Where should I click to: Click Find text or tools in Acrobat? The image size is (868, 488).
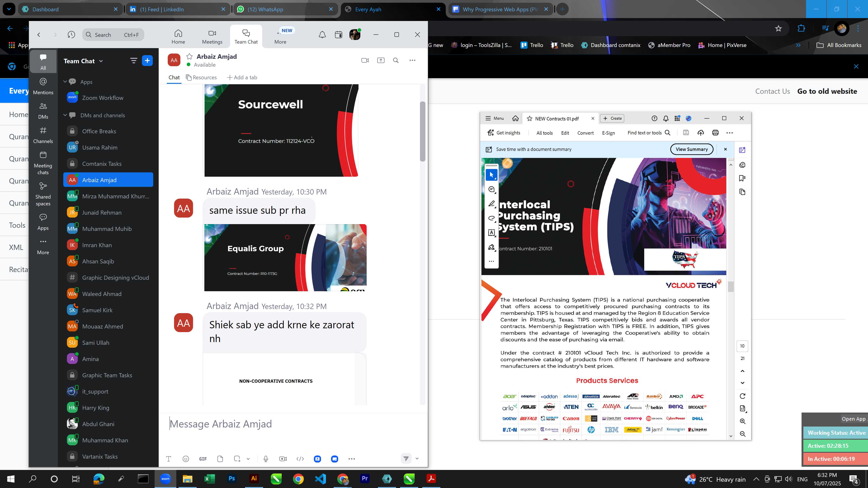(649, 133)
